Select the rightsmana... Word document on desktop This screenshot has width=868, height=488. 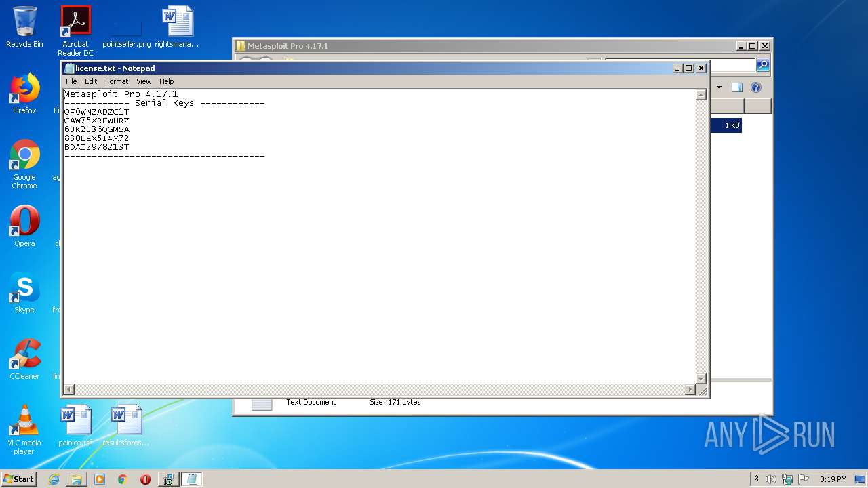(177, 27)
